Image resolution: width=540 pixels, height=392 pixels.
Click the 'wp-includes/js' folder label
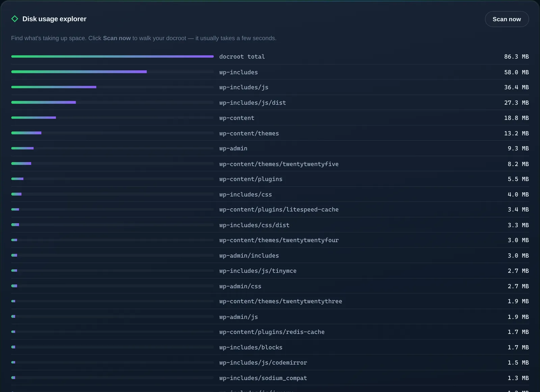[244, 87]
